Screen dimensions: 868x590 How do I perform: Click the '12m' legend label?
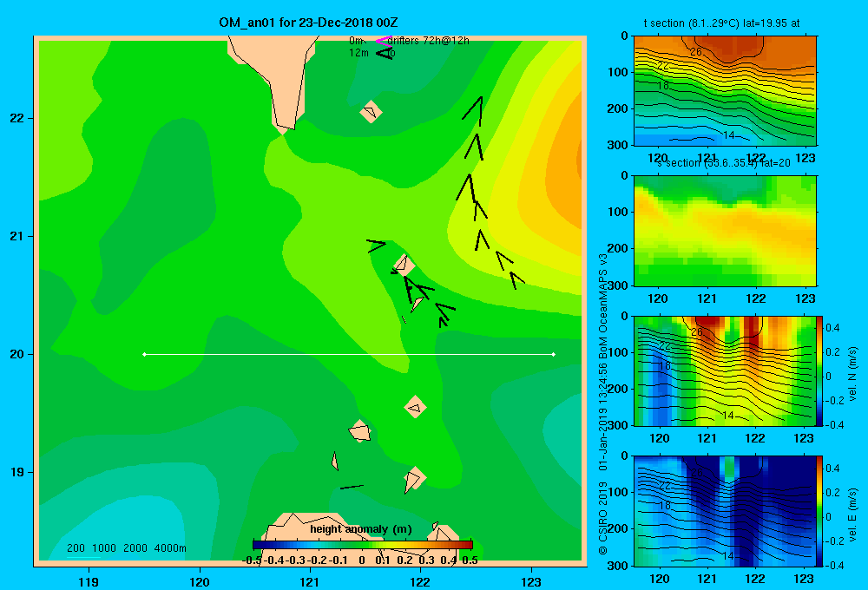tap(358, 53)
